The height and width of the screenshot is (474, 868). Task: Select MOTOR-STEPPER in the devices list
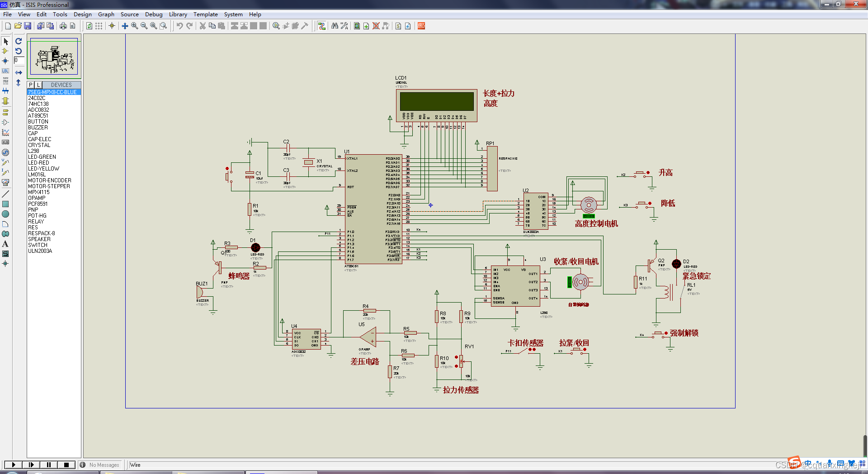pyautogui.click(x=49, y=186)
